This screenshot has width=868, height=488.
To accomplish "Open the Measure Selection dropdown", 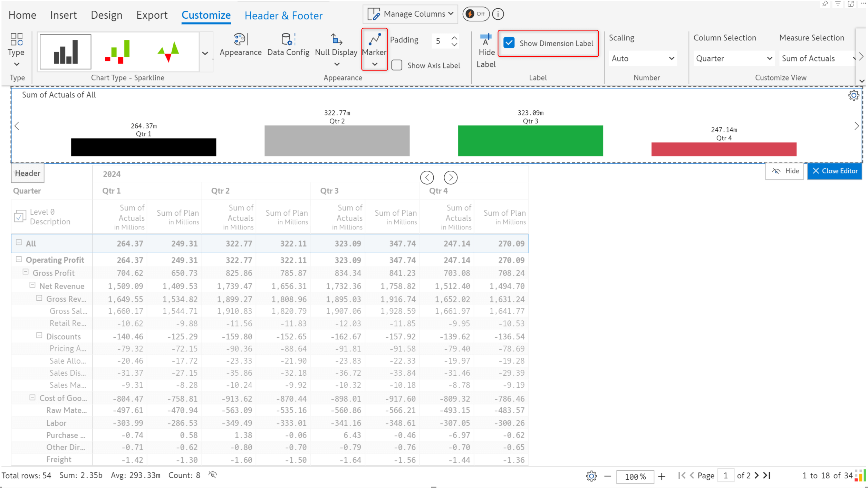I will pyautogui.click(x=817, y=58).
